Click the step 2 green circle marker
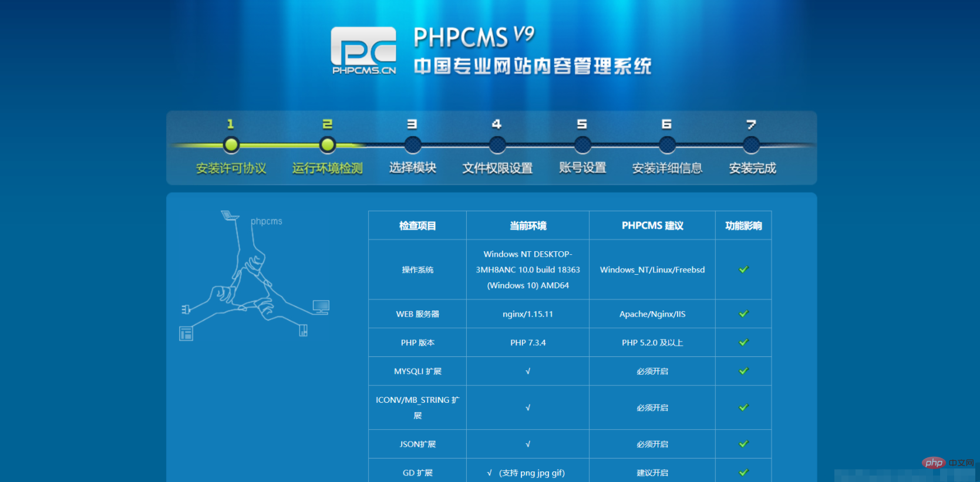980x482 pixels. (327, 144)
